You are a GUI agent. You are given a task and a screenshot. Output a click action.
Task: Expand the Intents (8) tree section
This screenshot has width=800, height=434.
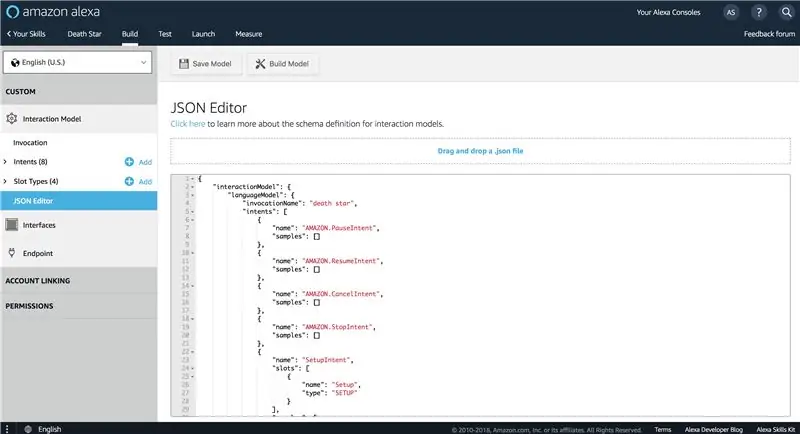pos(5,162)
